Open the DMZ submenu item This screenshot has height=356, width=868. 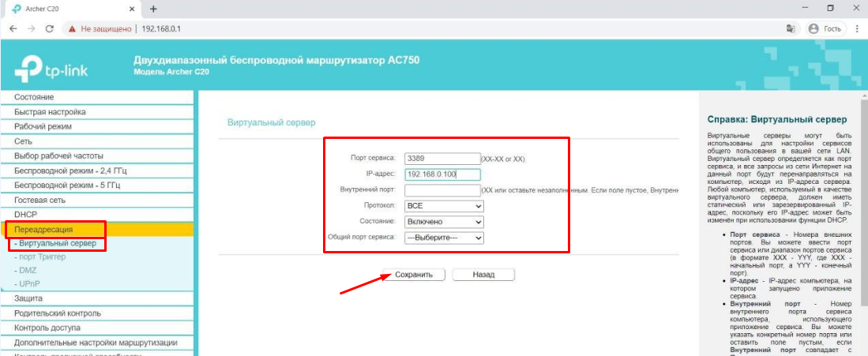point(27,270)
